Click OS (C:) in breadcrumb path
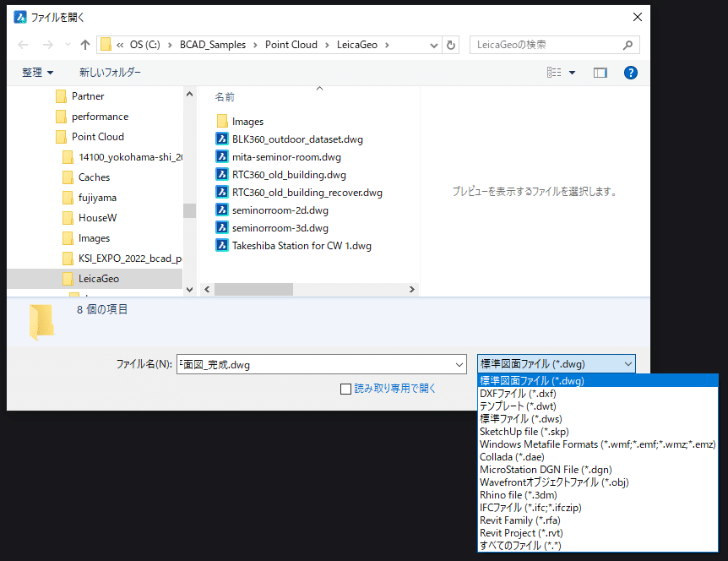This screenshot has width=728, height=561. tap(145, 45)
